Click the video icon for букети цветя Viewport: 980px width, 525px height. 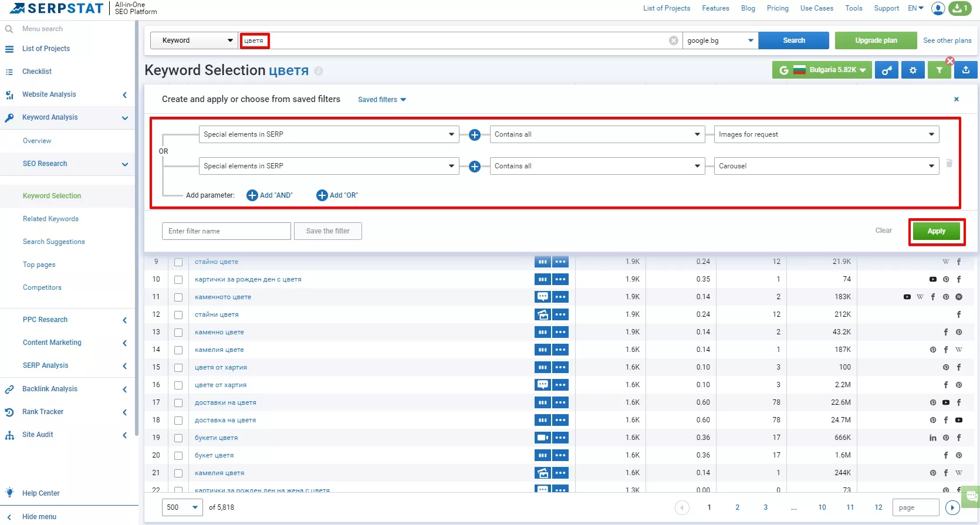[543, 438]
